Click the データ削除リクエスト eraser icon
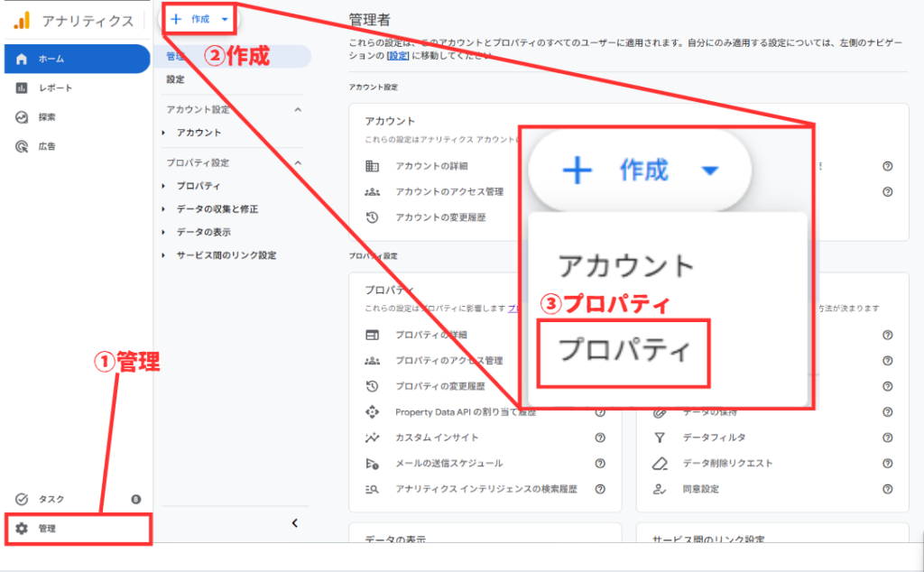The height and width of the screenshot is (572, 924). coord(660,464)
